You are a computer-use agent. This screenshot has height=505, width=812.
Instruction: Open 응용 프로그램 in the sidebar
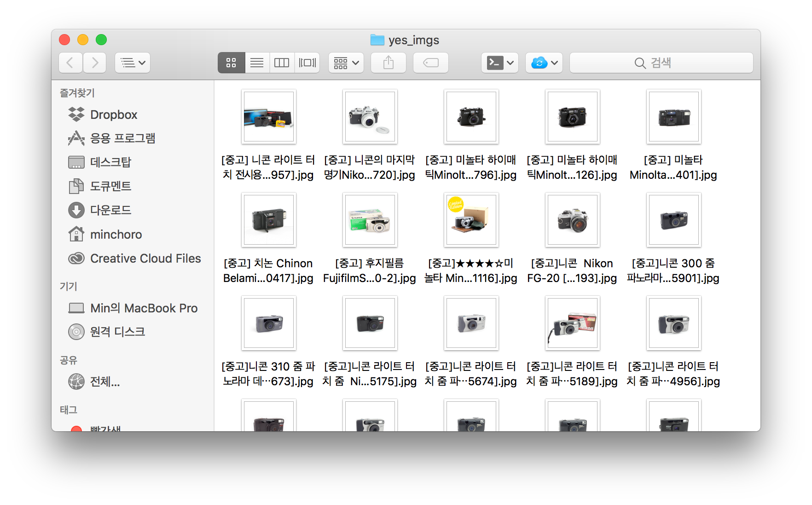133,138
